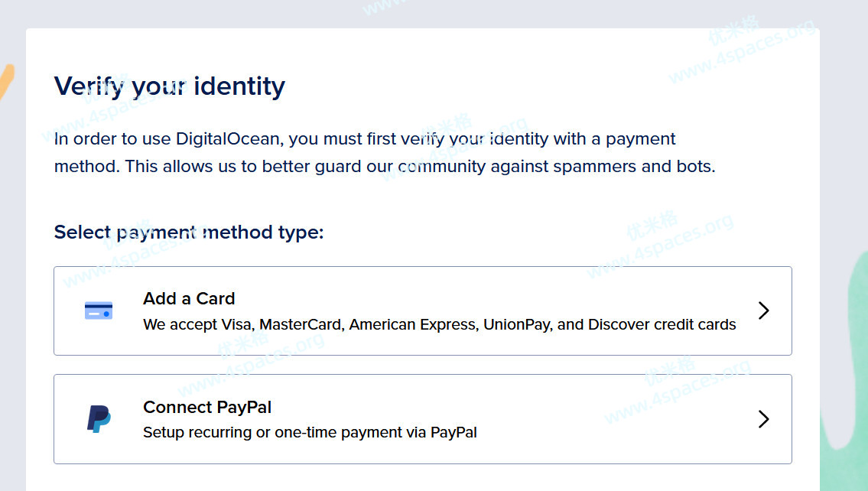This screenshot has height=491, width=868.
Task: Click the orange decorative shape at left edge
Action: coord(6,82)
